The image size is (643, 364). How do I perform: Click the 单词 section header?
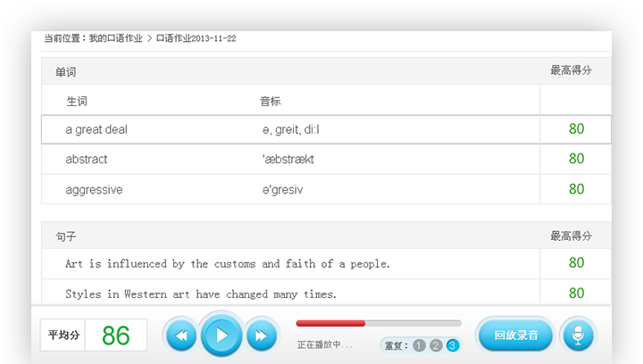coord(65,71)
